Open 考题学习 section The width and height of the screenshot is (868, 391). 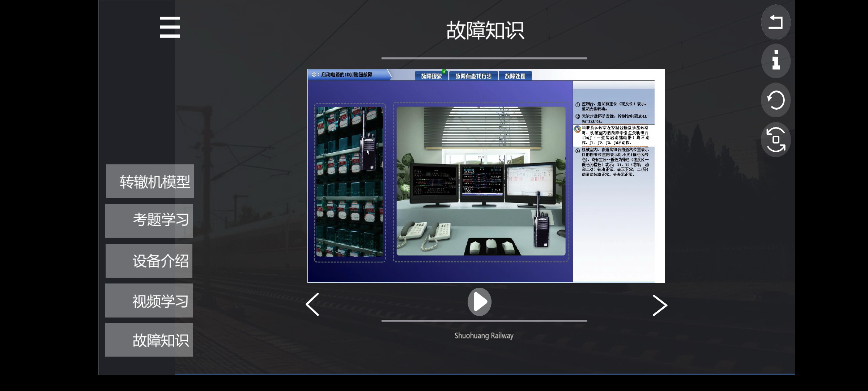[x=149, y=220]
